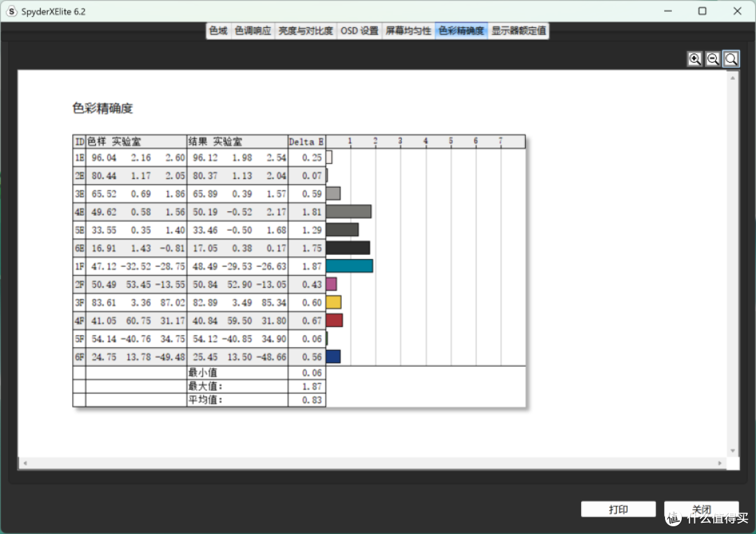Click the 色彩精确度 page heading
The height and width of the screenshot is (534, 756).
103,108
